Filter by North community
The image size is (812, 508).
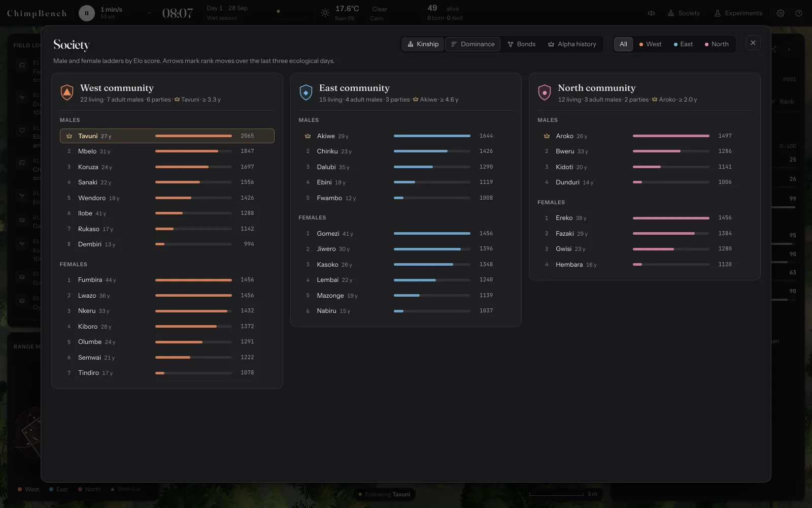717,44
